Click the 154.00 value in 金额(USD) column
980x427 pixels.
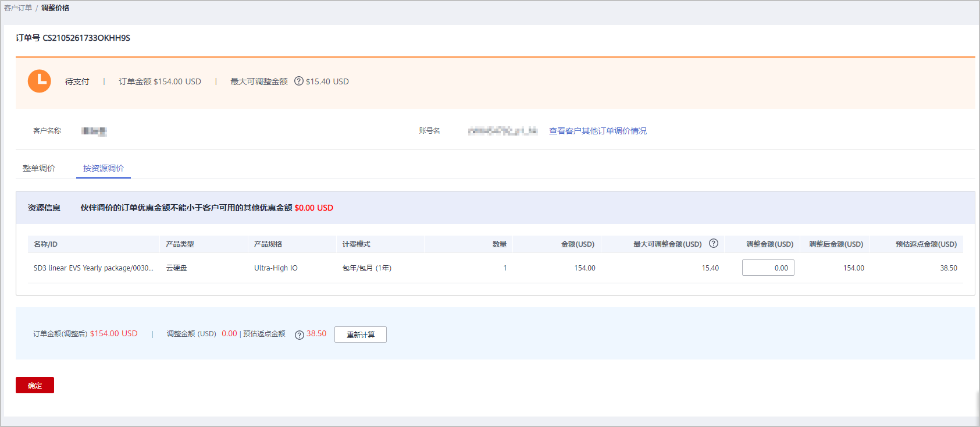tap(585, 268)
